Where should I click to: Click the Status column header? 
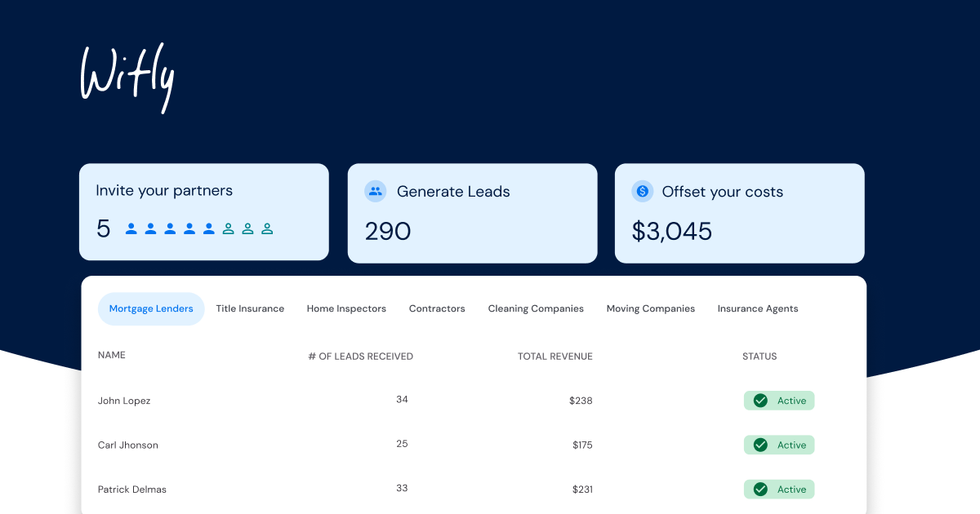pyautogui.click(x=759, y=357)
